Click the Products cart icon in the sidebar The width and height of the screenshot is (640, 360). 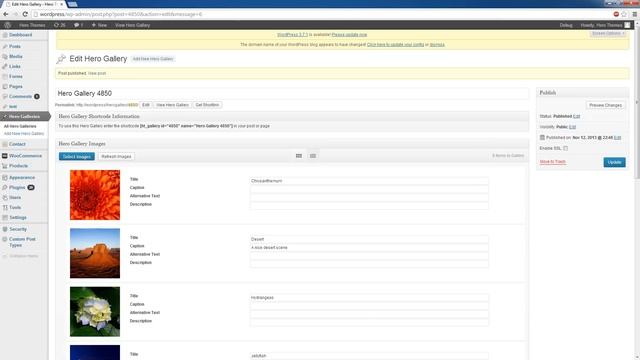[x=5, y=166]
